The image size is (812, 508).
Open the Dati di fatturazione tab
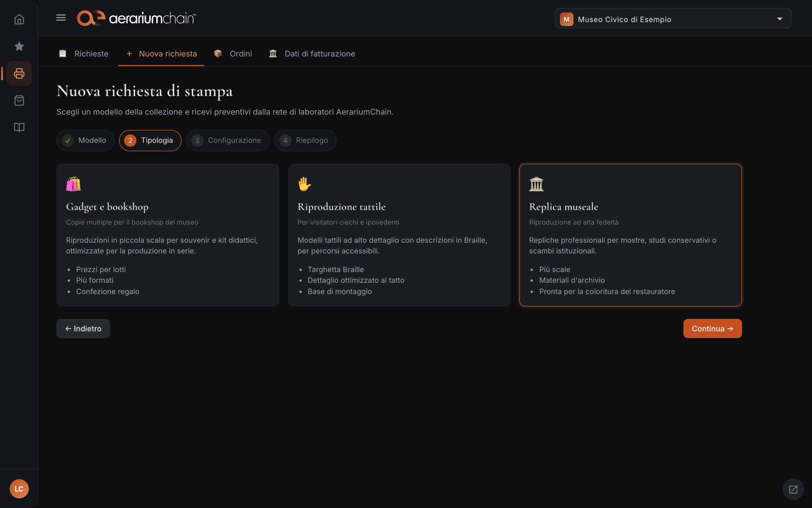[x=312, y=54]
